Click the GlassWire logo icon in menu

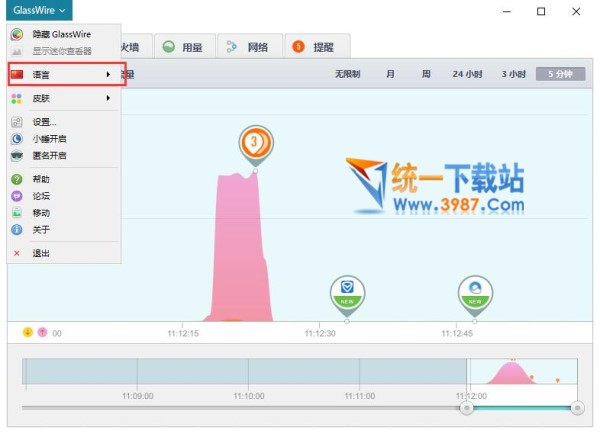[16, 34]
